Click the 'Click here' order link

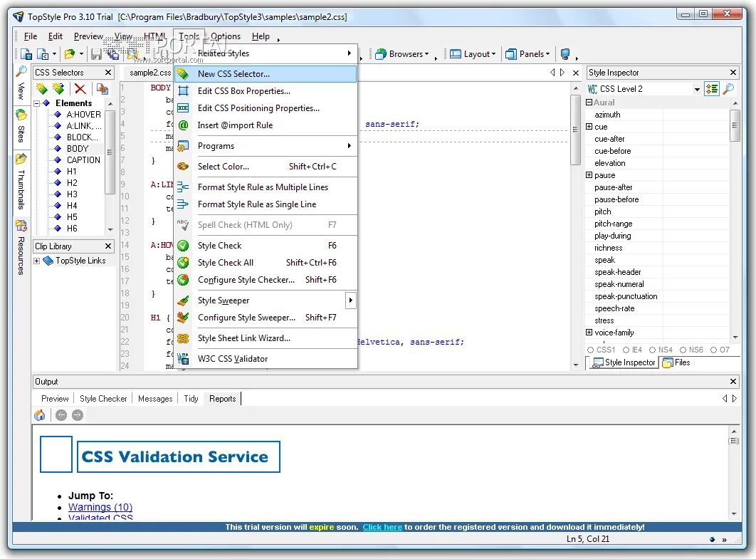382,527
